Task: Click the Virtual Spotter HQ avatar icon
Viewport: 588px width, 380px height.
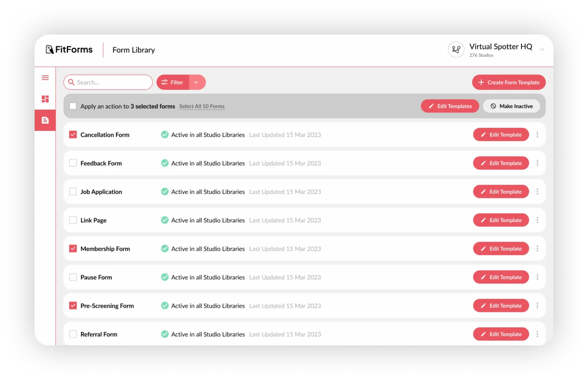Action: tap(456, 50)
